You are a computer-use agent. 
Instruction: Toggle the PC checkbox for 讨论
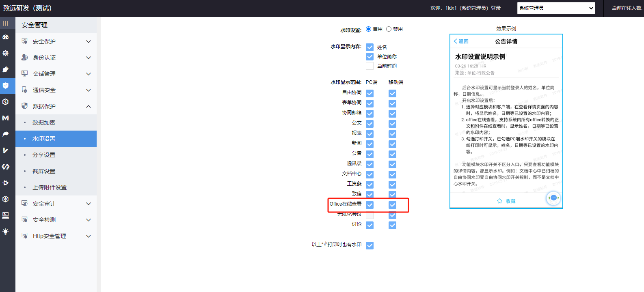click(x=370, y=225)
